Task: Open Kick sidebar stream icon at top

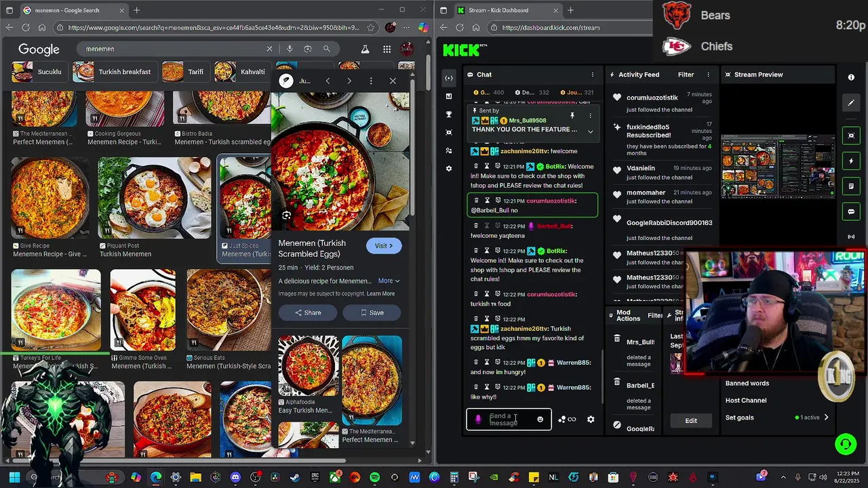Action: point(449,78)
